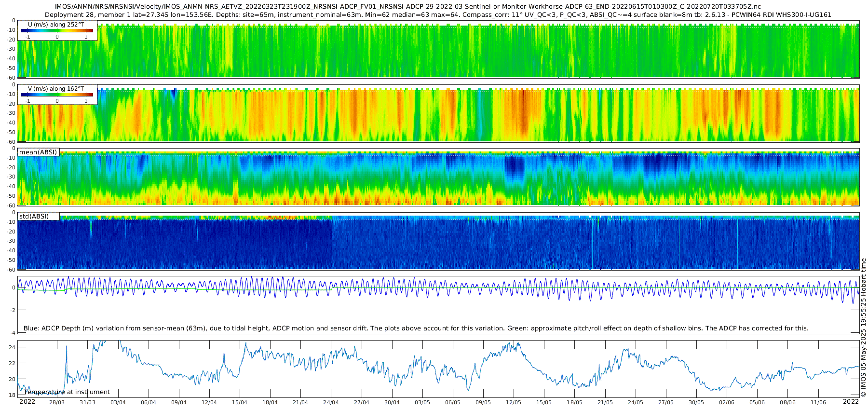The image size is (868, 410).
Task: Click the V velocity colorbar legend
Action: click(x=57, y=95)
